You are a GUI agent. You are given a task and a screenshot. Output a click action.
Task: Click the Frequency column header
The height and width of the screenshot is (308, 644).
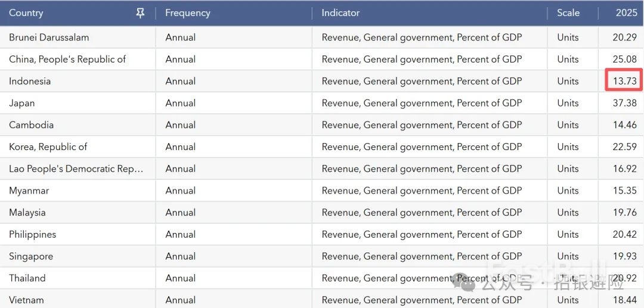pyautogui.click(x=187, y=13)
